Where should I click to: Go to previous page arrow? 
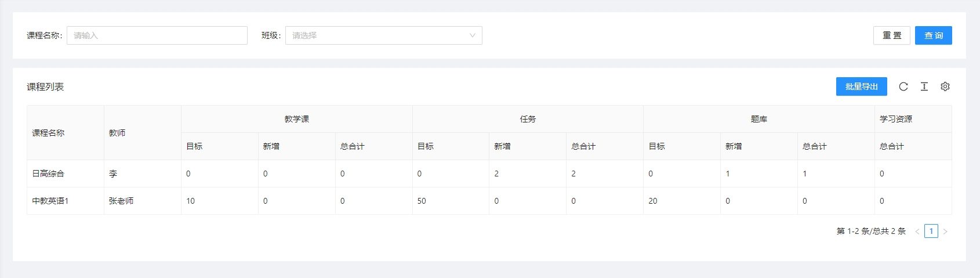[917, 232]
